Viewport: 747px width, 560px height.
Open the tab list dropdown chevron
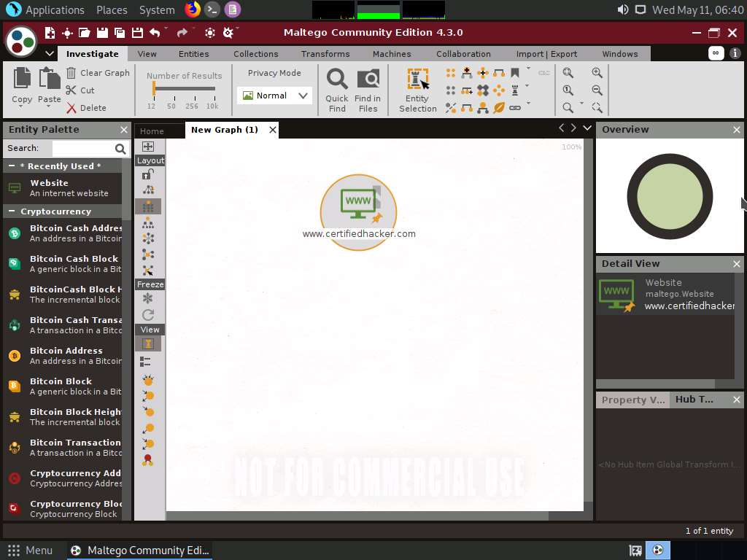click(587, 128)
